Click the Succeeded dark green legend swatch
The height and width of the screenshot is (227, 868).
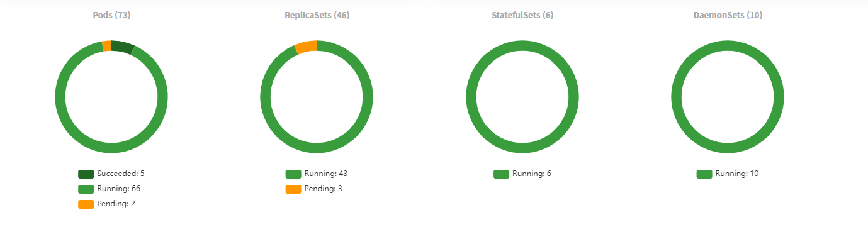click(x=86, y=174)
